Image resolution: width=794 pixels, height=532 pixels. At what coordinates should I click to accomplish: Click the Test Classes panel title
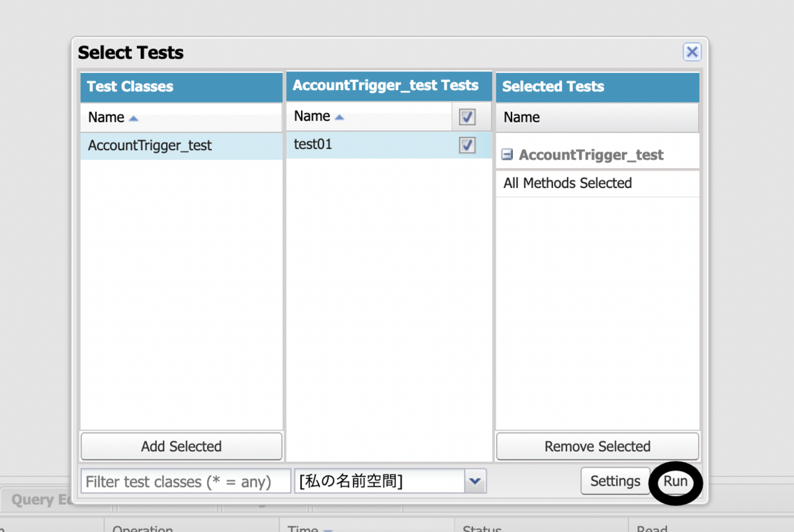click(130, 87)
